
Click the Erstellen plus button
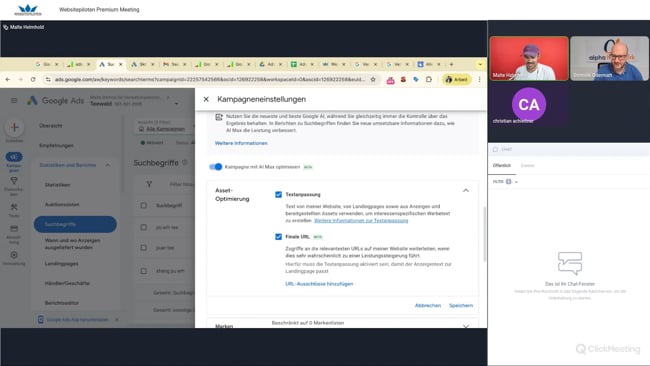tap(14, 128)
